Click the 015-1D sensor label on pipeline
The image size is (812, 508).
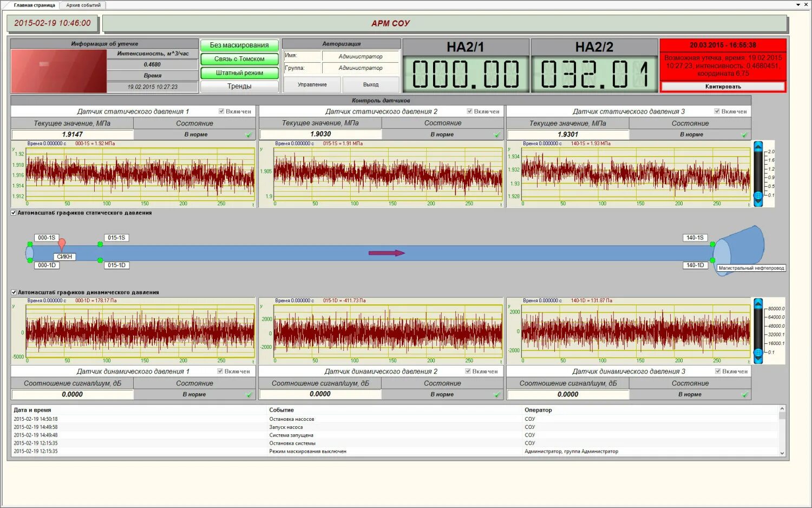coord(116,265)
